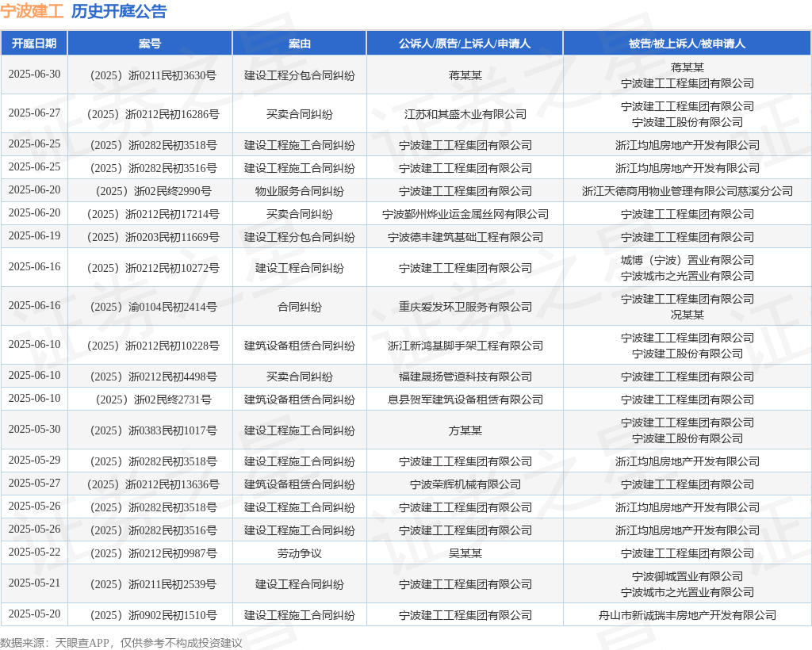Pick the date 2025-05-21

coord(34,583)
